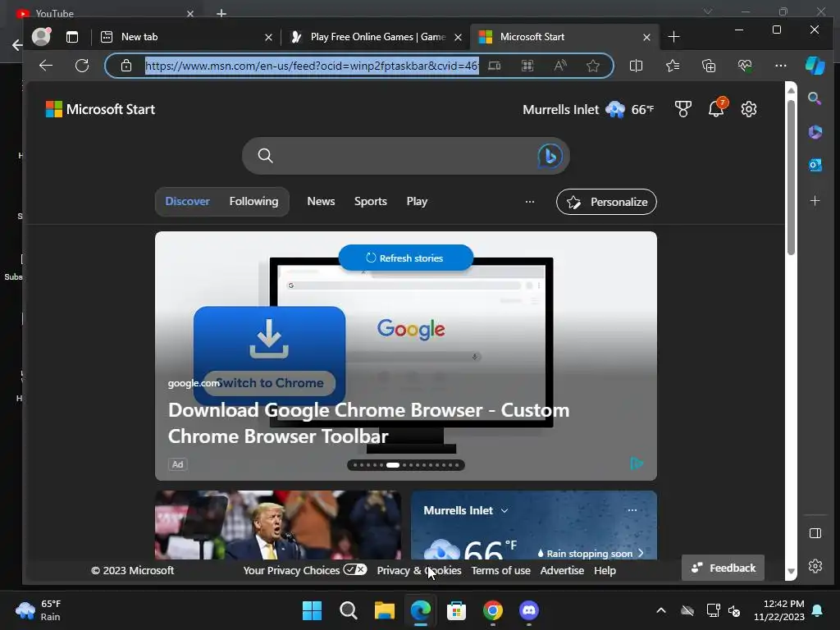Open the Trump news story thumbnail
The width and height of the screenshot is (840, 630).
tap(278, 525)
